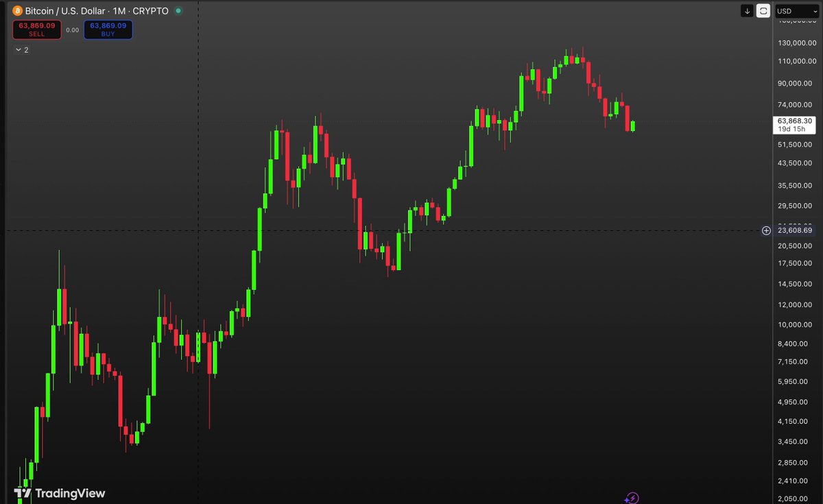Click the 14,500.00 price axis label

click(795, 284)
